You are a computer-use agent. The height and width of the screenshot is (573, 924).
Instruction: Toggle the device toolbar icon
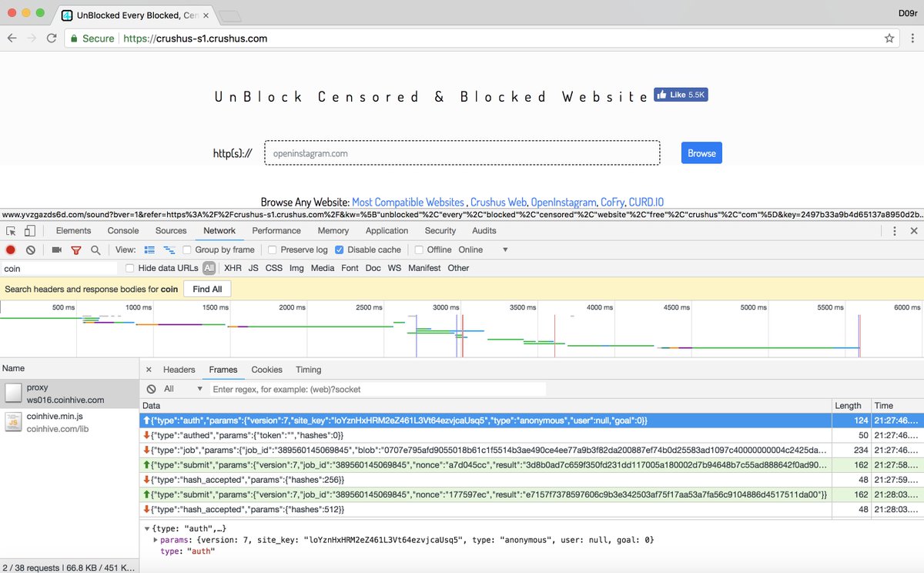pyautogui.click(x=30, y=230)
